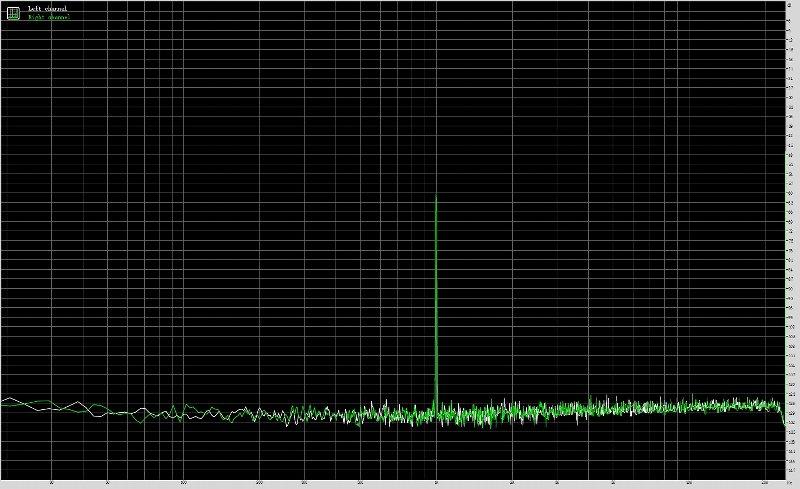The image size is (800, 489).
Task: Click the 10k frequency axis label
Action: [x=689, y=483]
